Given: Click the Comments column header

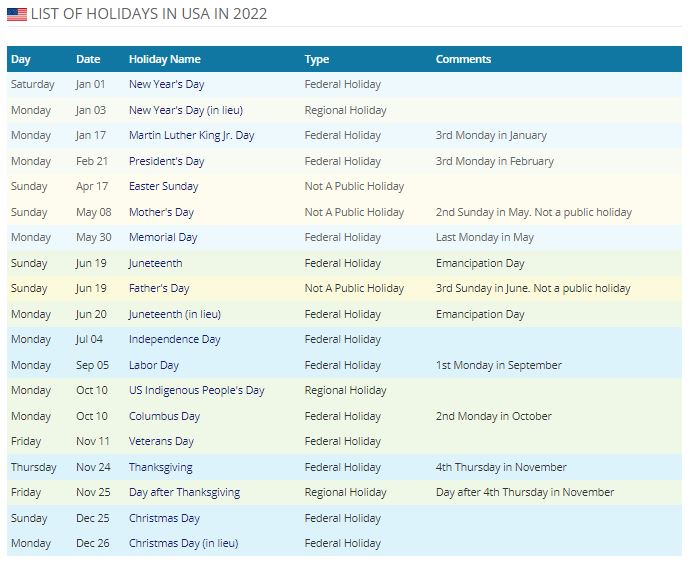Looking at the screenshot, I should (463, 59).
